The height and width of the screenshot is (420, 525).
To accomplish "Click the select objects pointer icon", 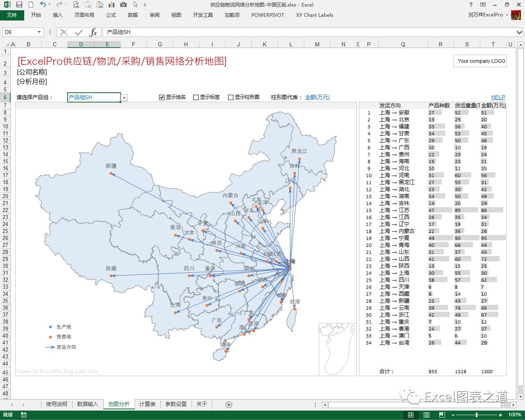I will [136, 5].
